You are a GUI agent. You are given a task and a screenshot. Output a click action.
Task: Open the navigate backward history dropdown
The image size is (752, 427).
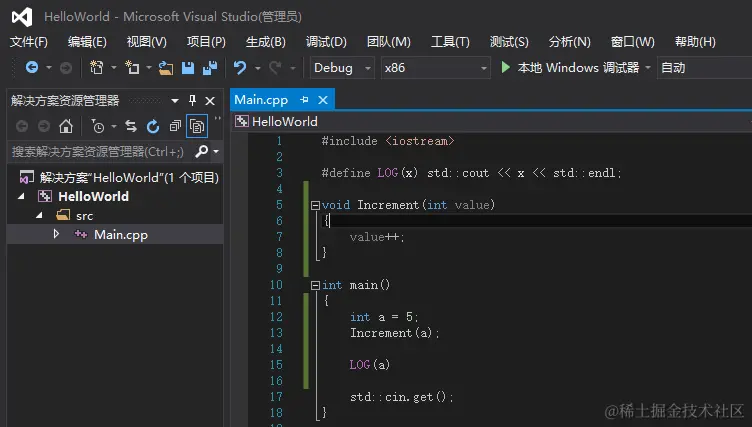point(49,68)
